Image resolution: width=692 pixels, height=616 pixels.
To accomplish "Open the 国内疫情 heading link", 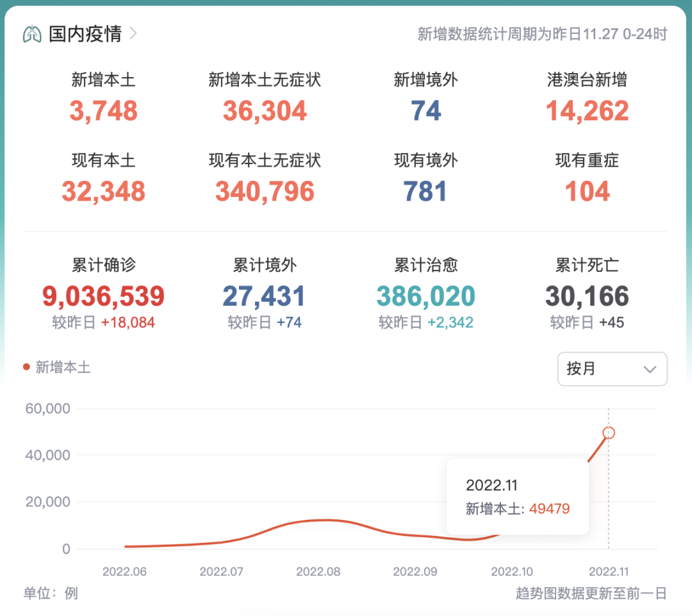I will (85, 34).
